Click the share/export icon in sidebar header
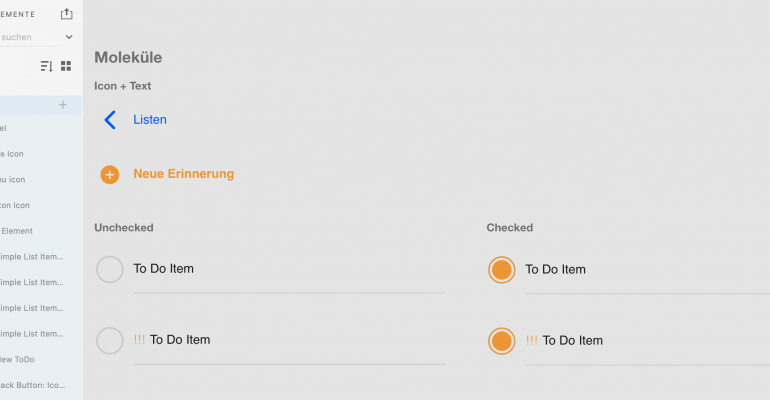Image resolution: width=770 pixels, height=400 pixels. [x=66, y=14]
